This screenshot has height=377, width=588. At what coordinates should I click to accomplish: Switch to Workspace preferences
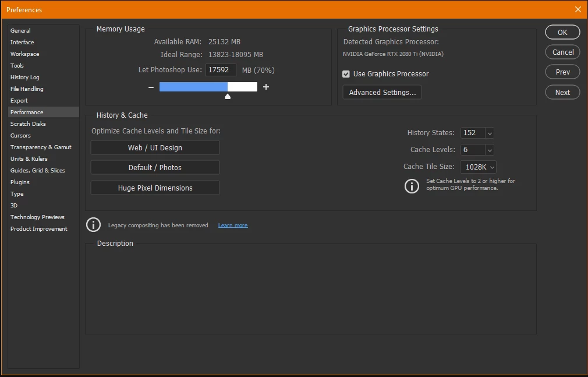click(44, 54)
